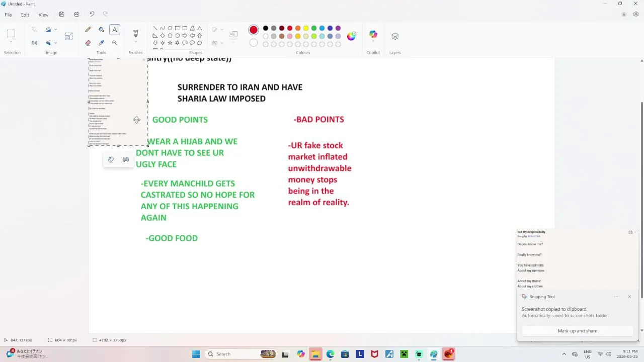Click the taskbar Search box

[242, 354]
